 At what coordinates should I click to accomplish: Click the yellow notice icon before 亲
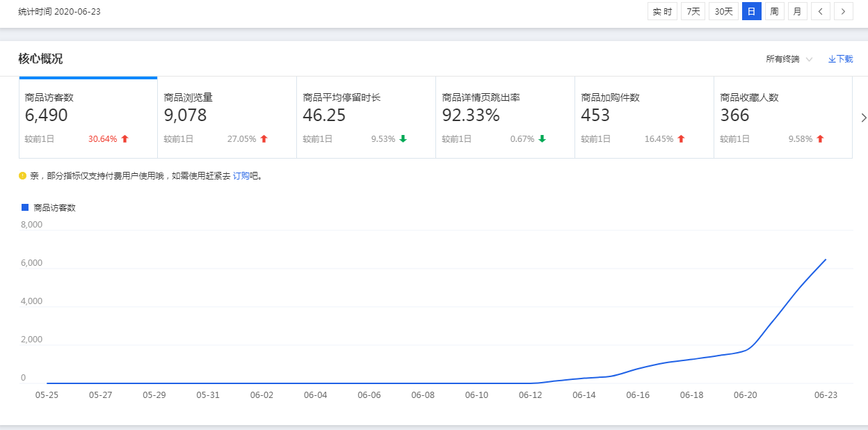[x=22, y=176]
